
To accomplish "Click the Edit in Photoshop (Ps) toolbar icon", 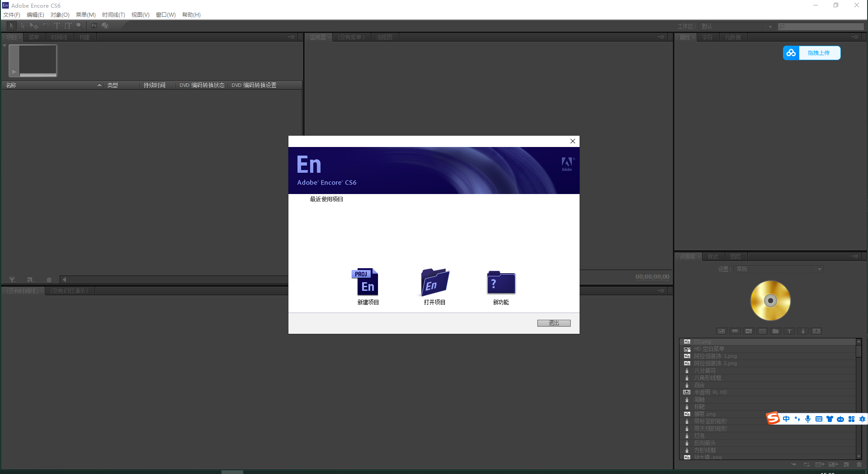I will (x=94, y=26).
